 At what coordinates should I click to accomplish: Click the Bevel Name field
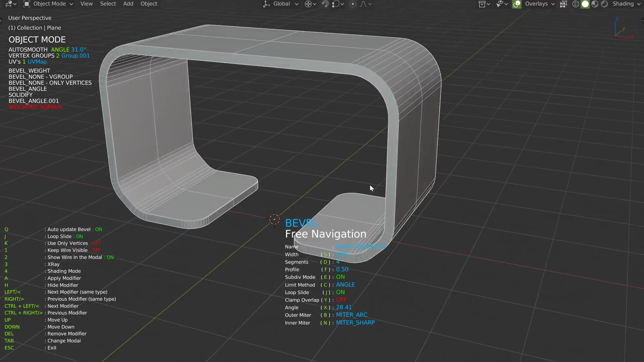point(361,246)
